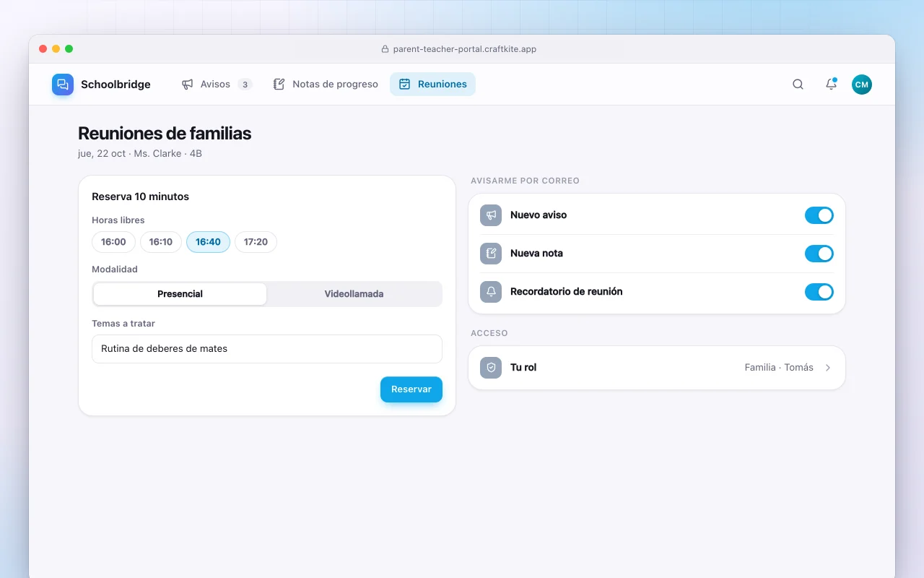Image resolution: width=924 pixels, height=578 pixels.
Task: Click the Reserva 10 minutos title
Action: point(140,197)
